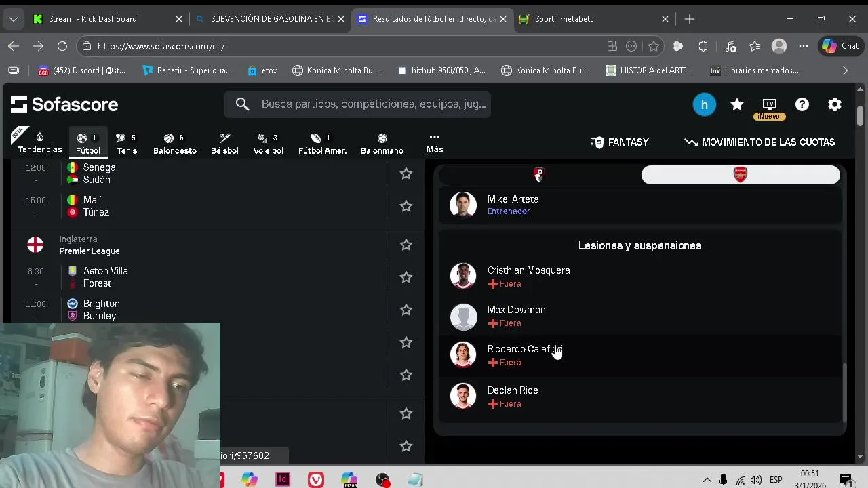Image resolution: width=868 pixels, height=488 pixels.
Task: Open a new browser tab
Action: [x=690, y=19]
